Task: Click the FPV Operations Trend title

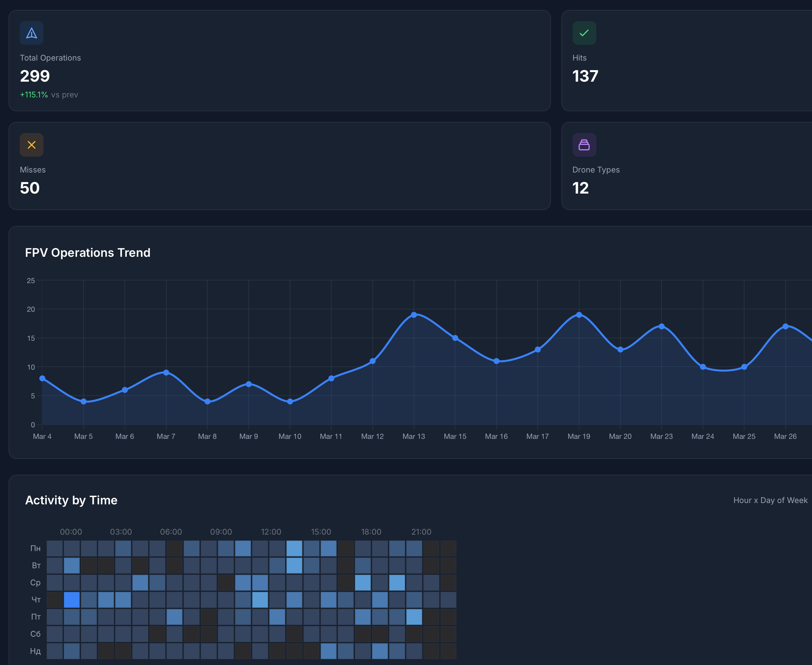Action: click(x=88, y=253)
